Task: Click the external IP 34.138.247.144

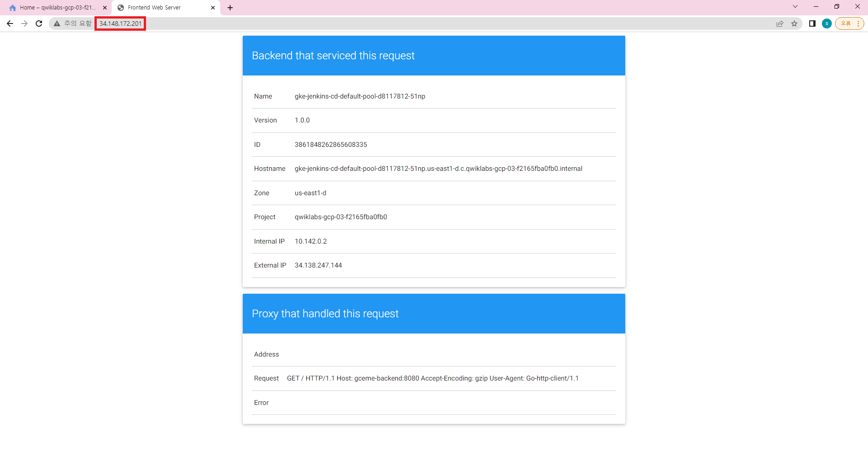Action: click(x=318, y=265)
